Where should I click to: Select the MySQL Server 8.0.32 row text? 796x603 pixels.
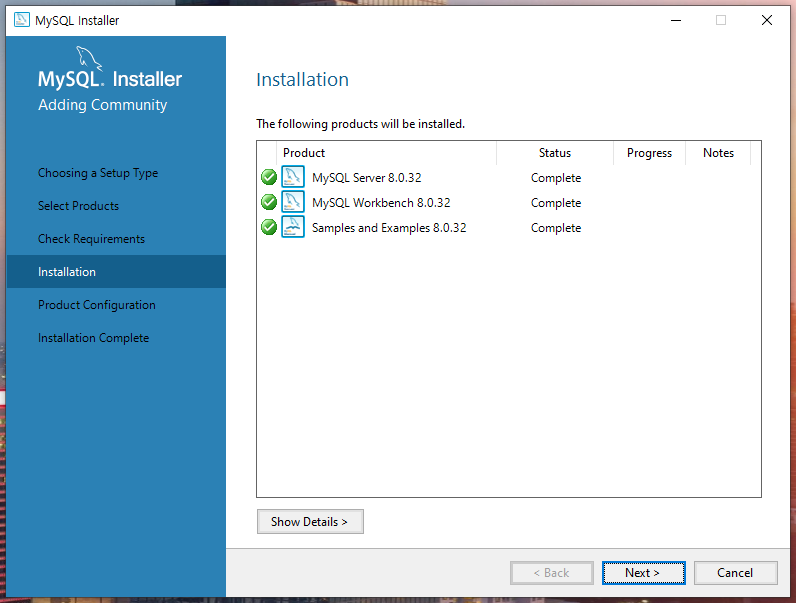click(367, 178)
